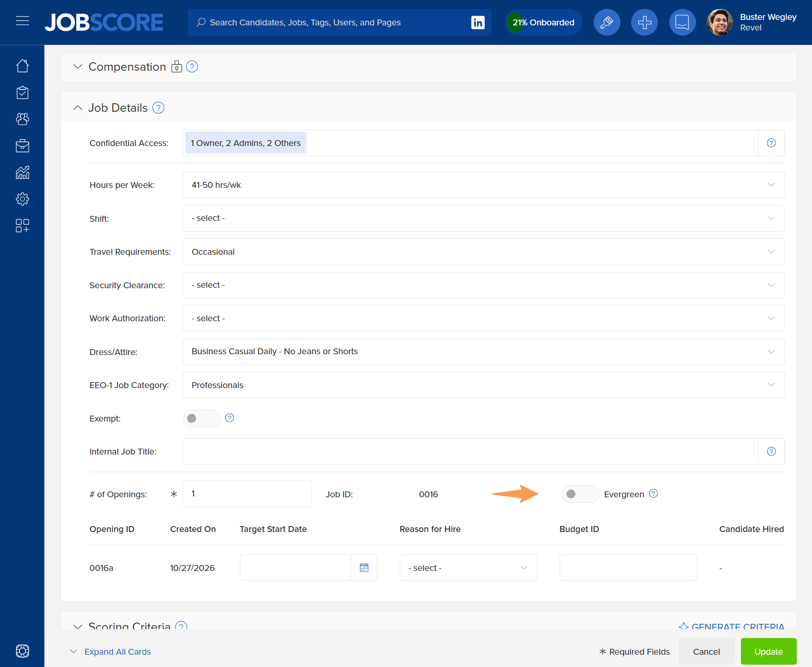Screen dimensions: 812x667
Task: Click help icon for Confidential Access
Action: [x=771, y=143]
